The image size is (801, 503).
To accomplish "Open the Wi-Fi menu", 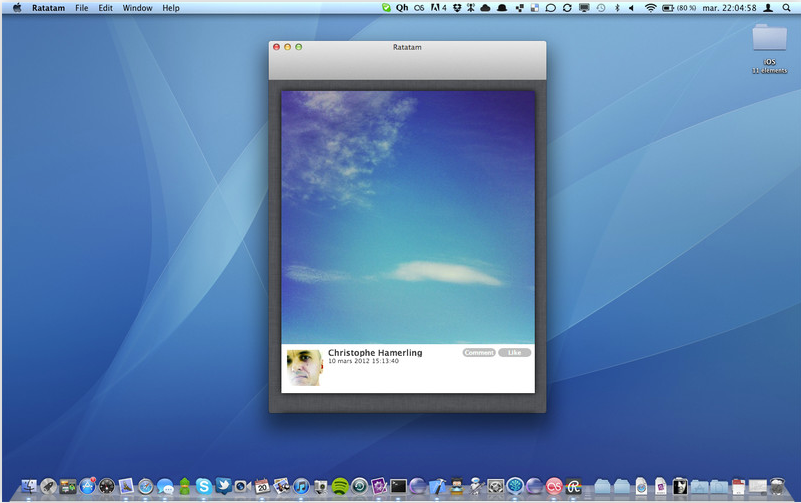I will coord(650,8).
